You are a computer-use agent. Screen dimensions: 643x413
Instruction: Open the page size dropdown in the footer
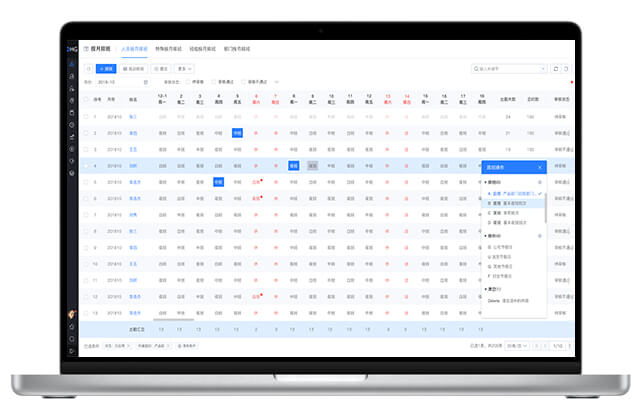520,345
